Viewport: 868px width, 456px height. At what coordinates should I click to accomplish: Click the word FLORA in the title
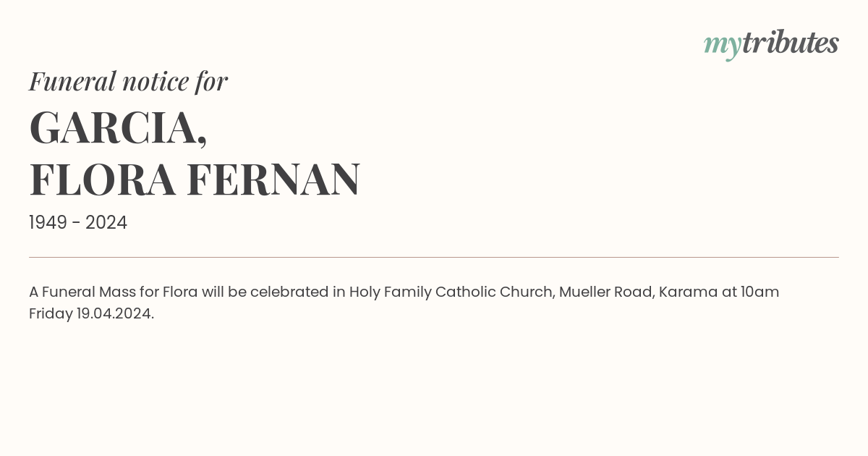point(102,180)
